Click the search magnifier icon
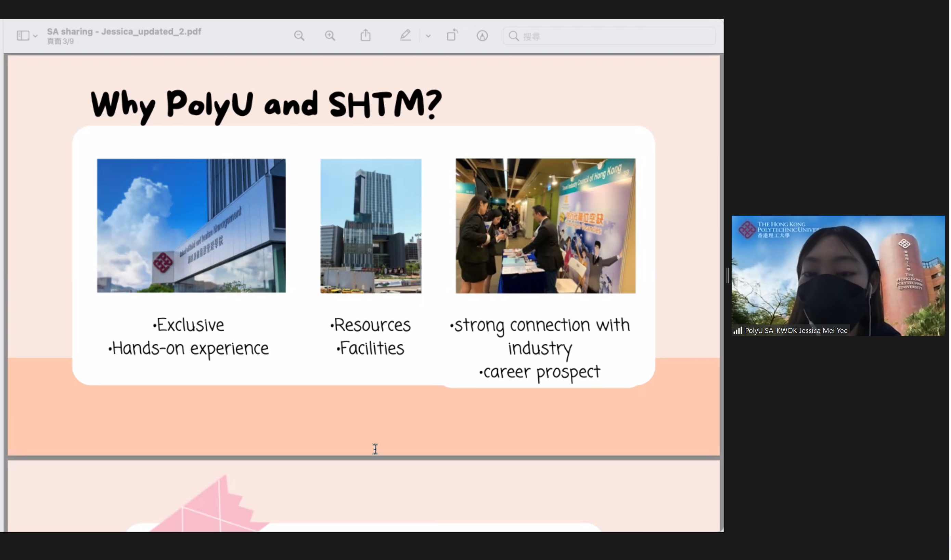This screenshot has width=951, height=560. point(514,36)
